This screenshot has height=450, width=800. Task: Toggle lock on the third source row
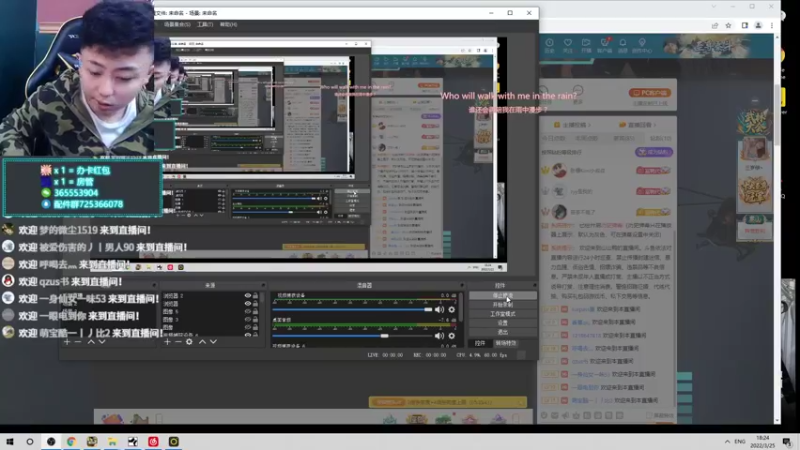(x=256, y=311)
